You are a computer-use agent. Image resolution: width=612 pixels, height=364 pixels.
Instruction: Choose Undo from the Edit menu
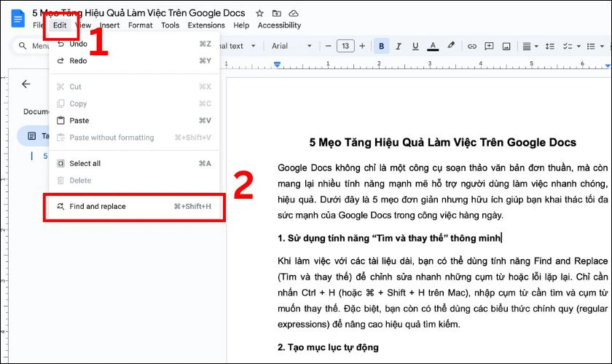(134, 44)
